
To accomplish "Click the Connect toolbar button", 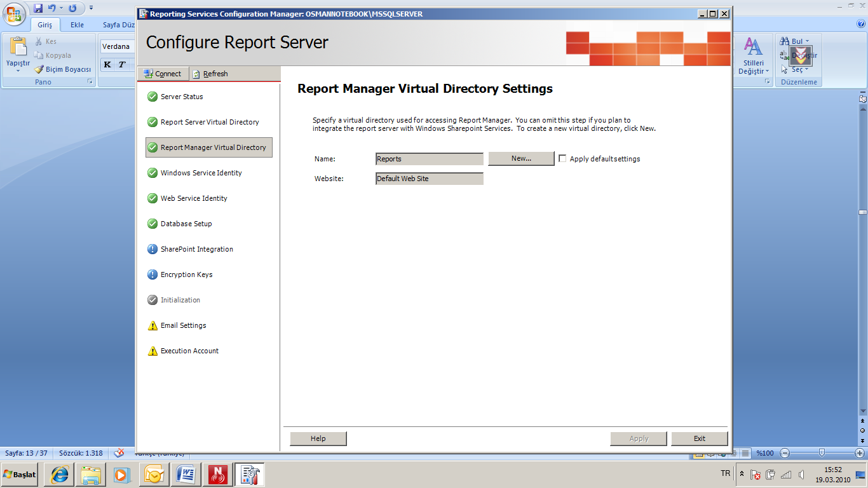I will click(163, 74).
